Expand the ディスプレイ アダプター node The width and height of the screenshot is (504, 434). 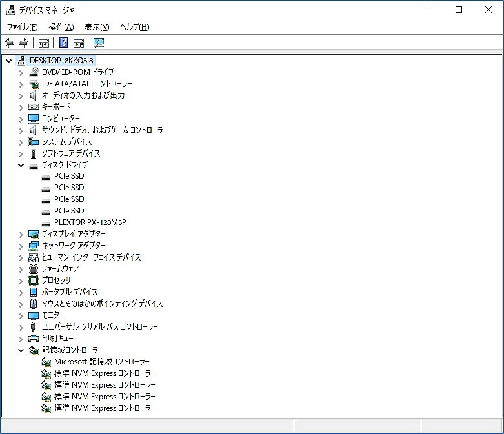[21, 234]
